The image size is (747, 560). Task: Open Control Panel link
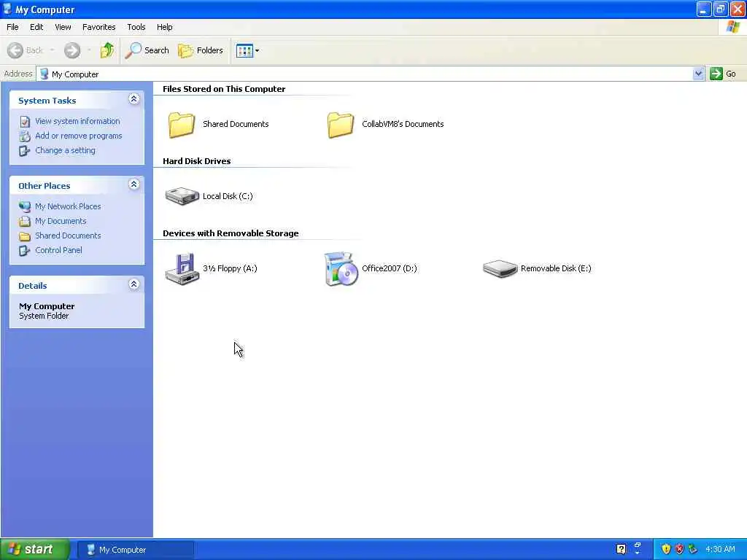pyautogui.click(x=58, y=251)
